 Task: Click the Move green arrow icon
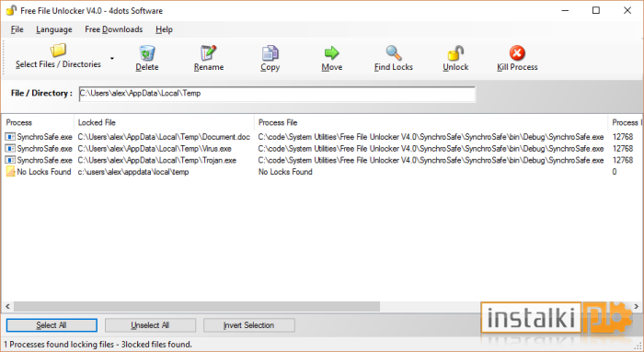[x=331, y=53]
